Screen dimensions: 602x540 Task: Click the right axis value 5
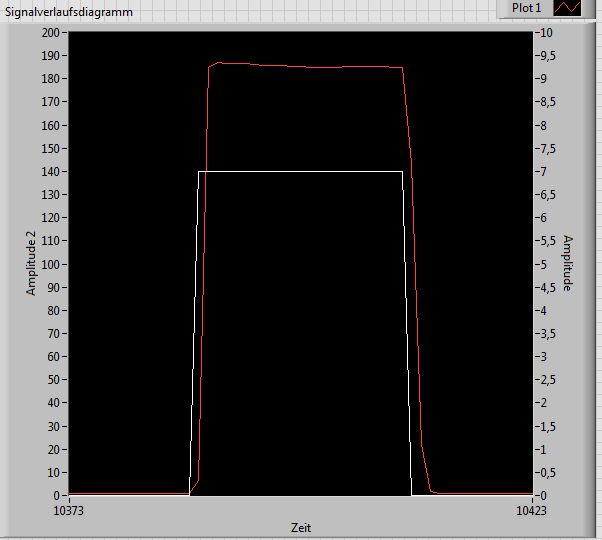click(544, 264)
